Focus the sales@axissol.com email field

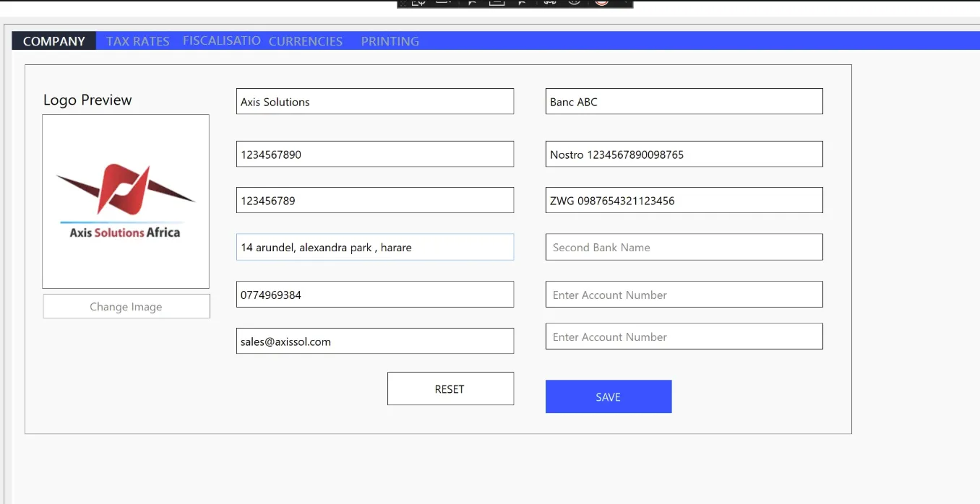coord(375,341)
